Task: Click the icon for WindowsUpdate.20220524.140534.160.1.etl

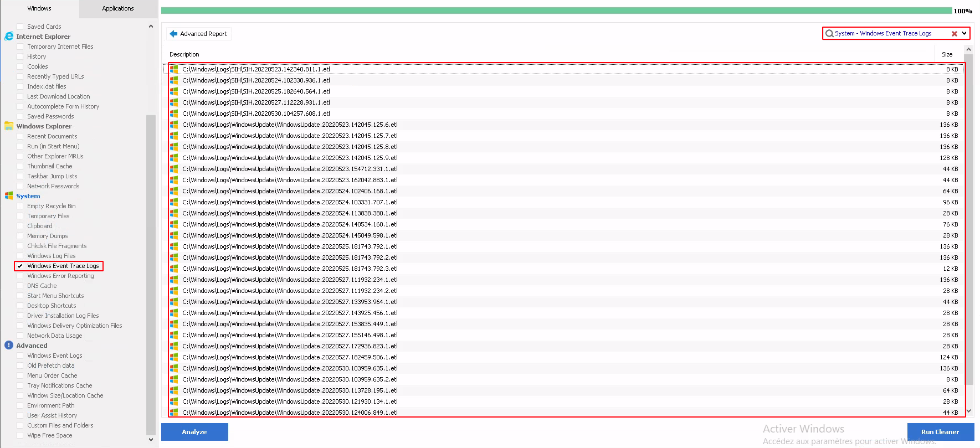Action: [174, 224]
